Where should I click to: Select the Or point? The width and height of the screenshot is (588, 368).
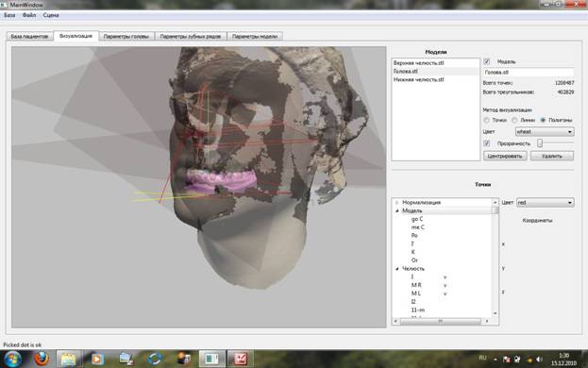tap(414, 260)
